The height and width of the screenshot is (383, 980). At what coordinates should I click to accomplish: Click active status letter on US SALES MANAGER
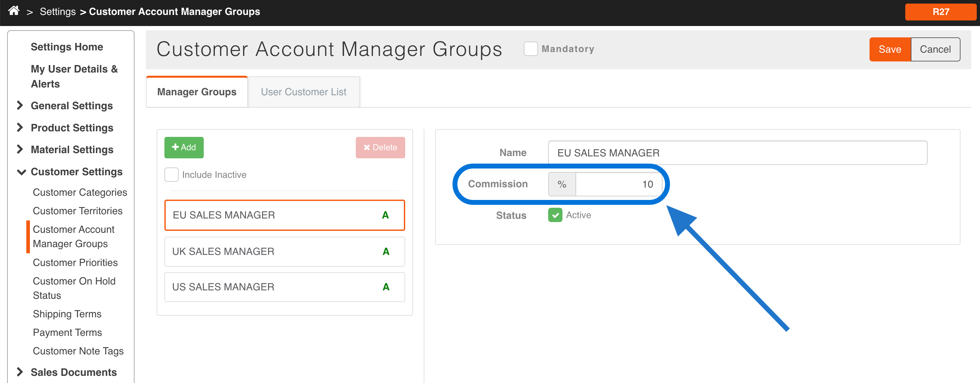coord(386,287)
